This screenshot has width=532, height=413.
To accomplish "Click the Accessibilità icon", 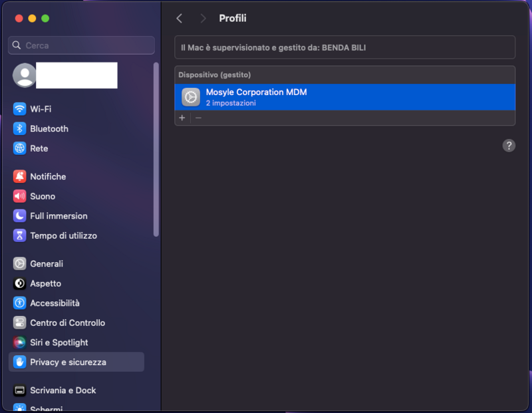I will (x=19, y=303).
